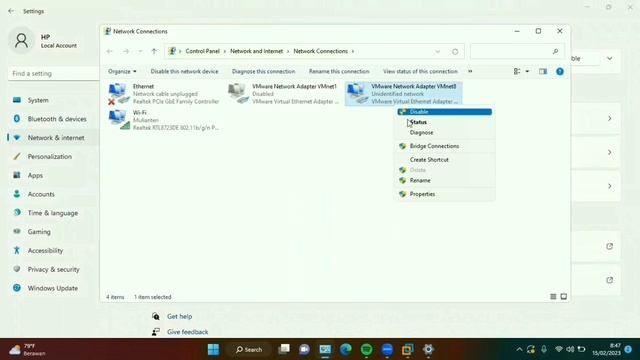Click View status of this connection
This screenshot has height=360, width=640.
point(420,71)
